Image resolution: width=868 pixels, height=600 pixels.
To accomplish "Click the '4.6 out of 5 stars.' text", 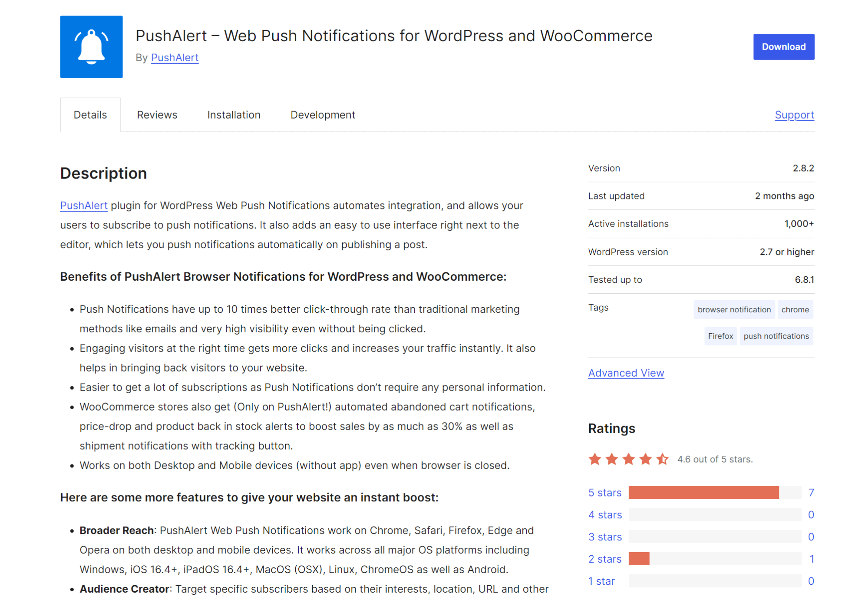I will [x=715, y=459].
